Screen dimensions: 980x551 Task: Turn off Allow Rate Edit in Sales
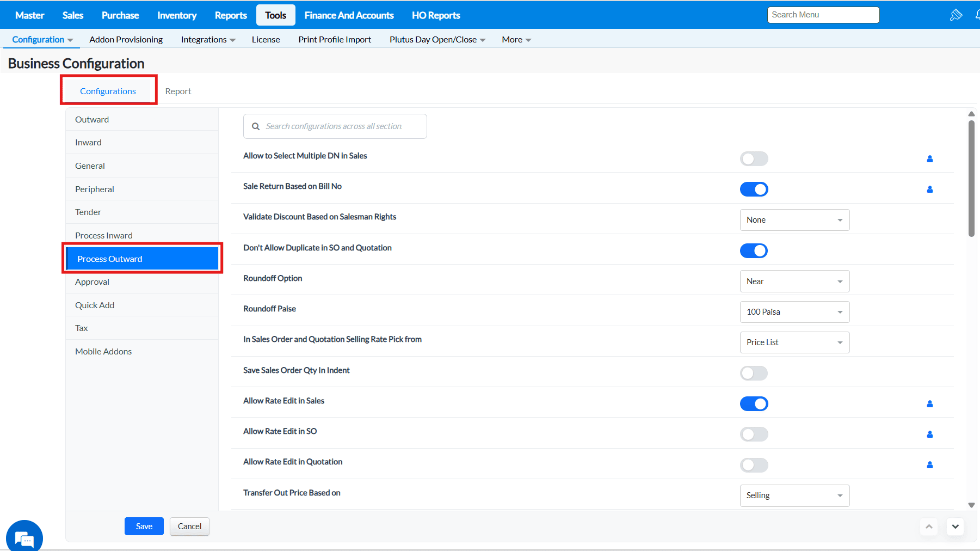pos(754,404)
